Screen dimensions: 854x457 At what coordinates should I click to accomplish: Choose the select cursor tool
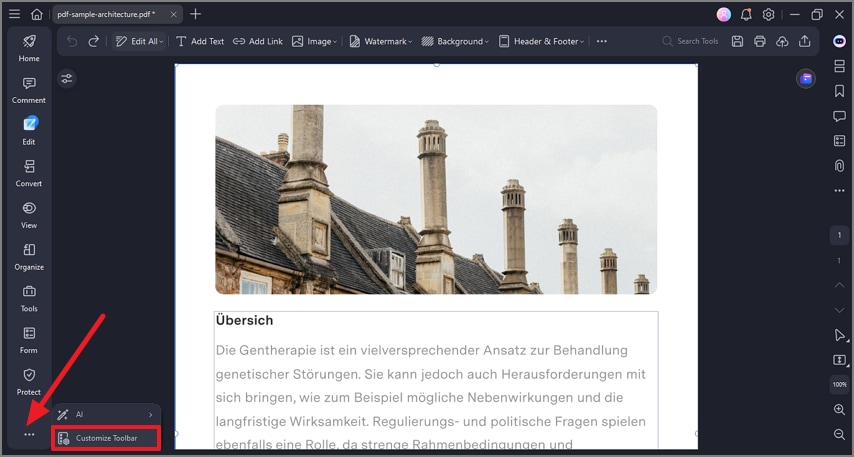(x=839, y=335)
